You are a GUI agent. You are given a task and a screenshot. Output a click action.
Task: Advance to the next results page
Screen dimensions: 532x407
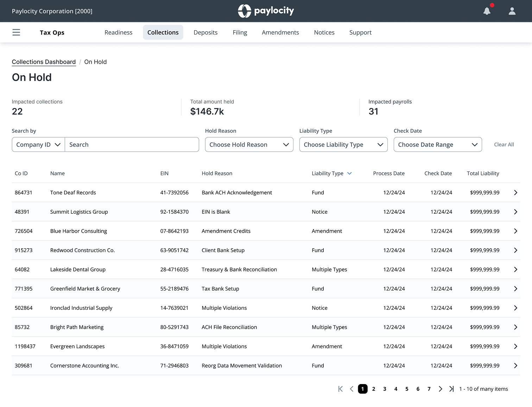pos(440,389)
